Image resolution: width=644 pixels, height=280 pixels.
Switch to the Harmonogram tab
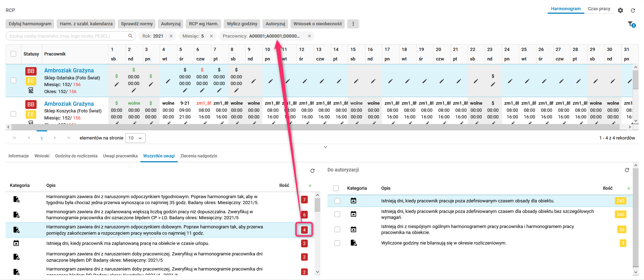(566, 9)
